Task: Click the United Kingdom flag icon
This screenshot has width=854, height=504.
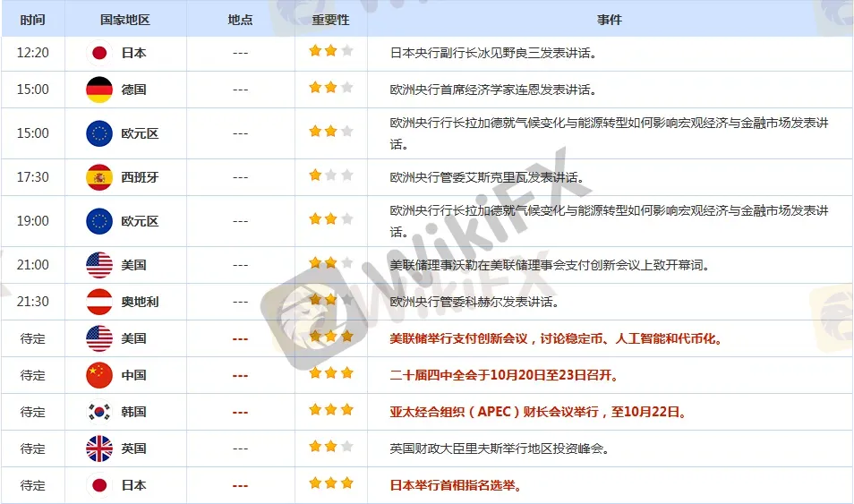Action: coord(99,448)
